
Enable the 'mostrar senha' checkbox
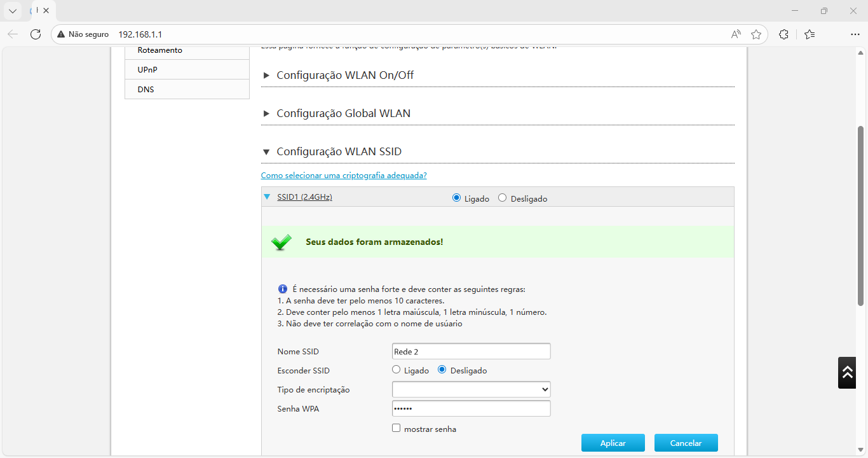click(x=396, y=429)
